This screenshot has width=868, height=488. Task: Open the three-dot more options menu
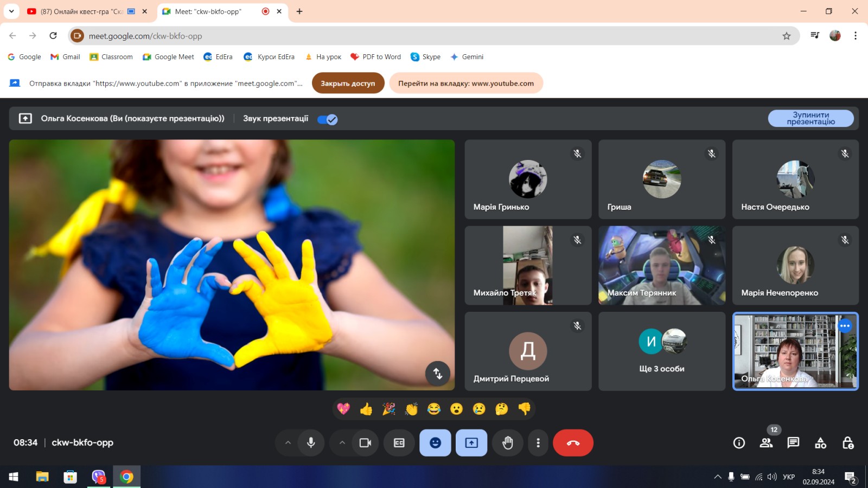point(538,443)
